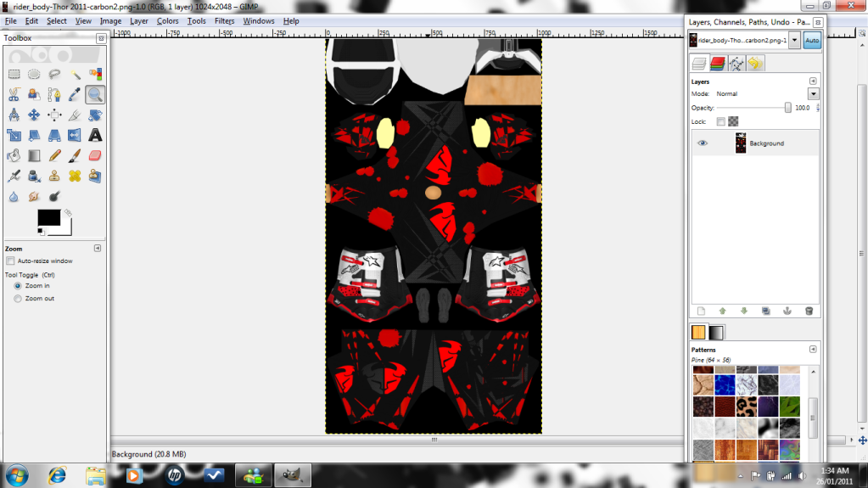Screen dimensions: 868x488
Task: Select the Blend gradient tool
Action: click(34, 155)
